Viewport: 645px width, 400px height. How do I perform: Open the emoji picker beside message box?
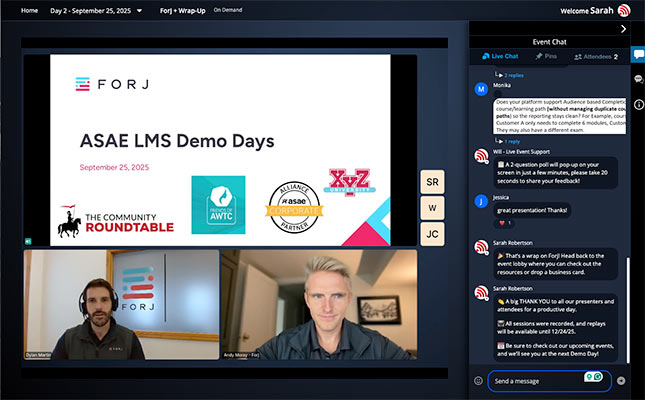point(478,381)
